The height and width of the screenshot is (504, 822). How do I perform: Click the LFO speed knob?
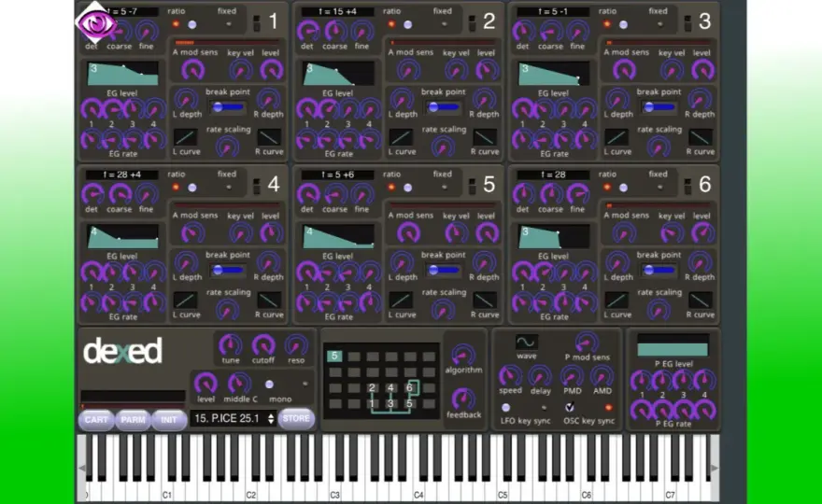pos(509,375)
